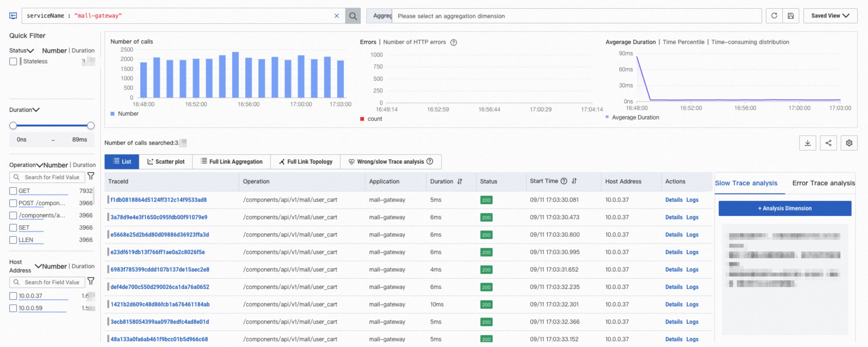This screenshot has width=868, height=347.
Task: Click the + Analysis Dimension button
Action: 785,208
